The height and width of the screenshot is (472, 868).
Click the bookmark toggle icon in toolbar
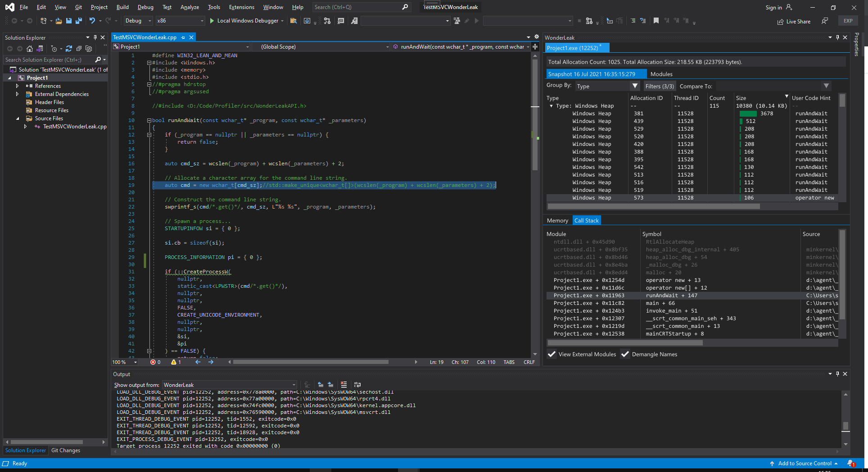tap(656, 21)
